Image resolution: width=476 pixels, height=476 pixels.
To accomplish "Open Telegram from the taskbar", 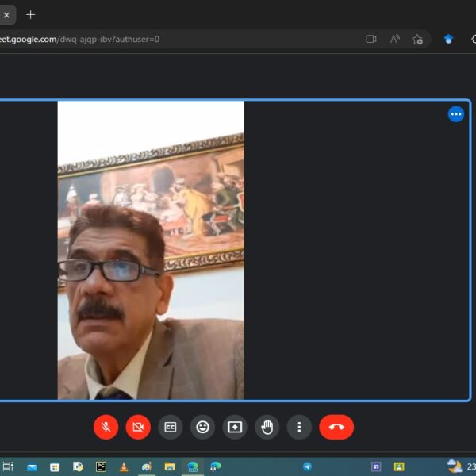I will pos(307,466).
